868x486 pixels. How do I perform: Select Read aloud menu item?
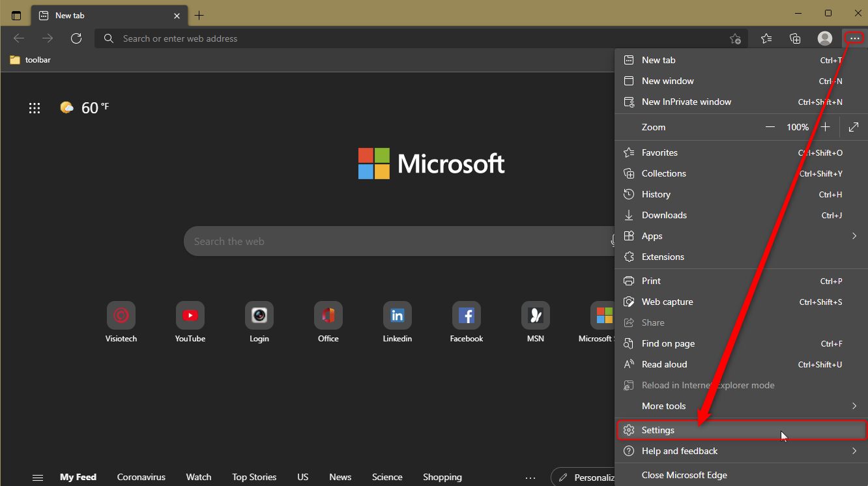pyautogui.click(x=742, y=364)
